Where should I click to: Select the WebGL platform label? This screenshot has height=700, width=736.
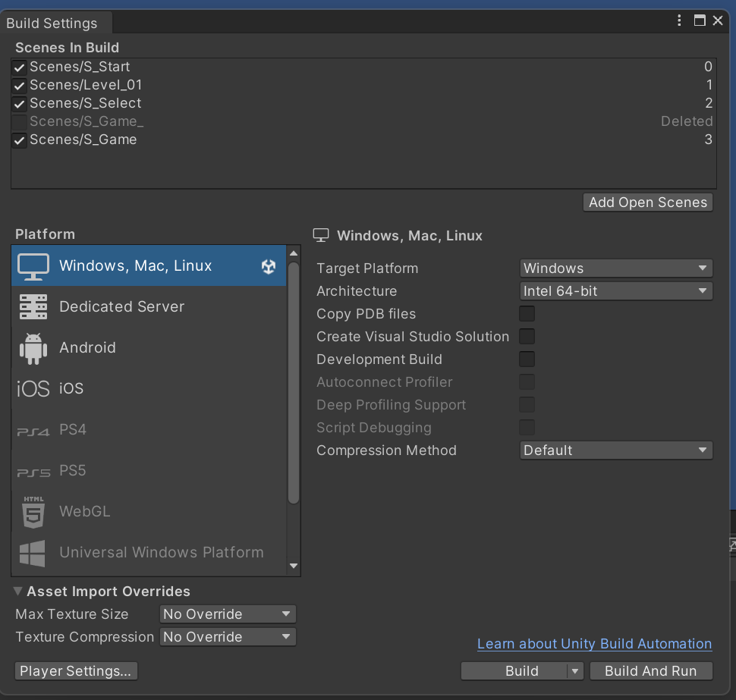click(84, 511)
